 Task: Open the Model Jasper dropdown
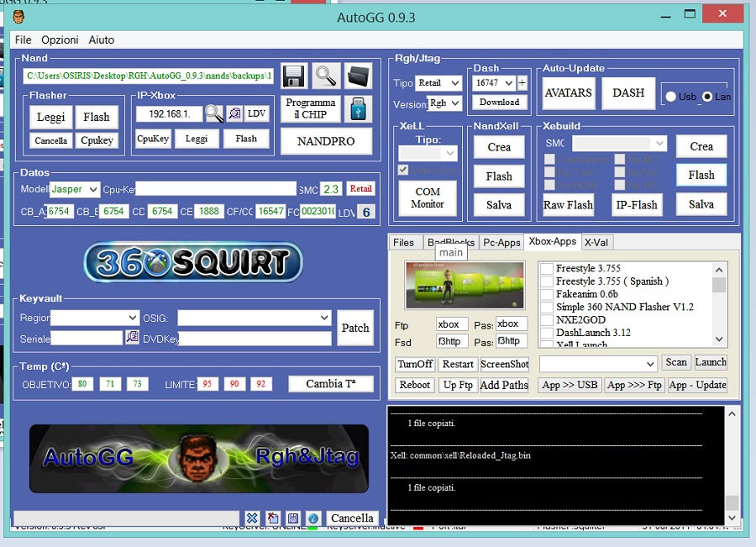pyautogui.click(x=75, y=189)
